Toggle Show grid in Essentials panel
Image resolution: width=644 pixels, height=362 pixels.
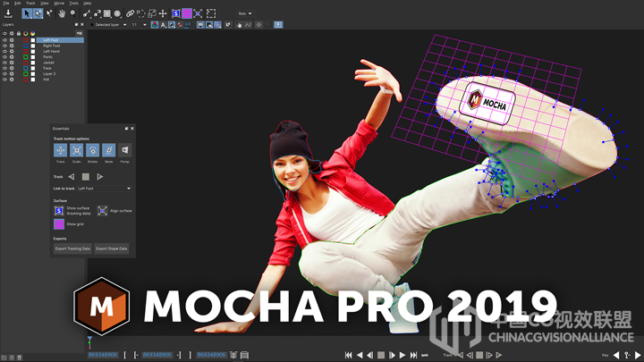(x=59, y=224)
